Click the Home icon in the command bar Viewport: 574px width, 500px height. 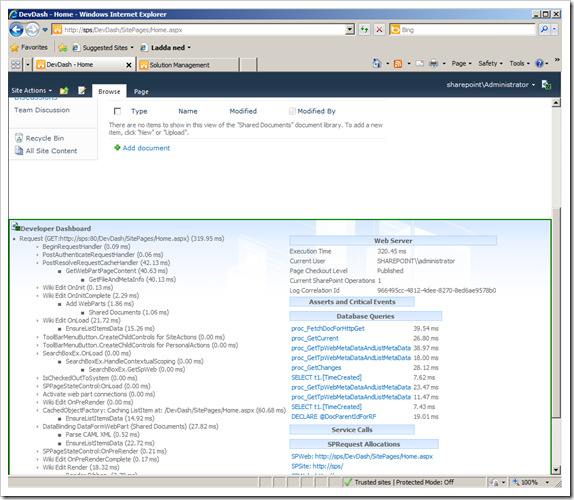377,63
